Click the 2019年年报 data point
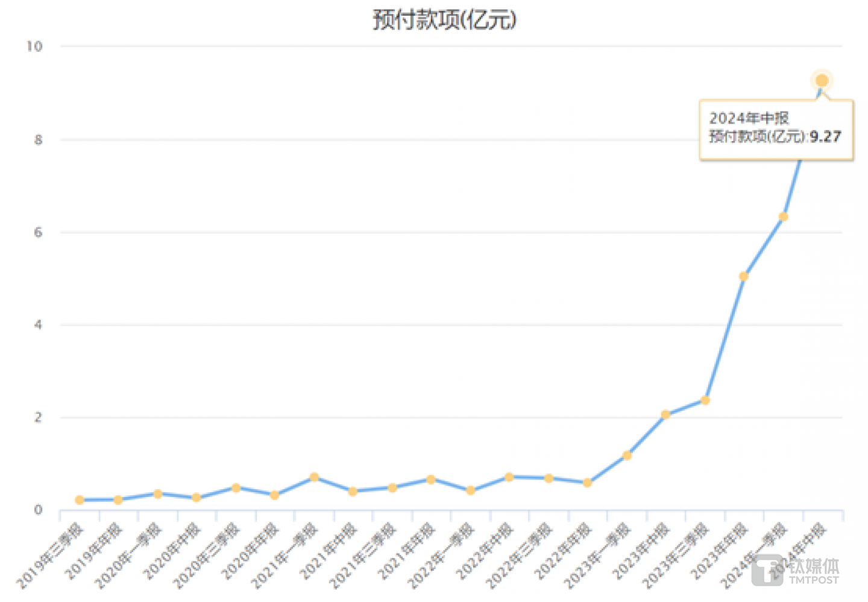The image size is (868, 602). click(119, 499)
